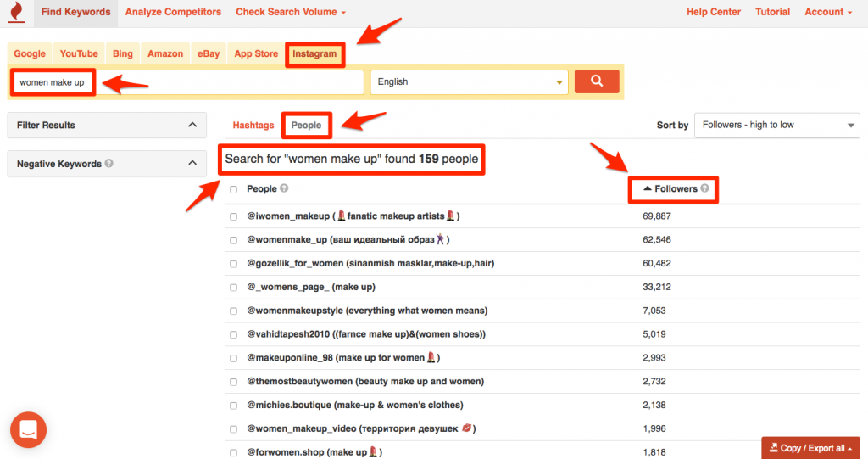Click help icon next to People header
This screenshot has width=868, height=459.
pyautogui.click(x=284, y=188)
